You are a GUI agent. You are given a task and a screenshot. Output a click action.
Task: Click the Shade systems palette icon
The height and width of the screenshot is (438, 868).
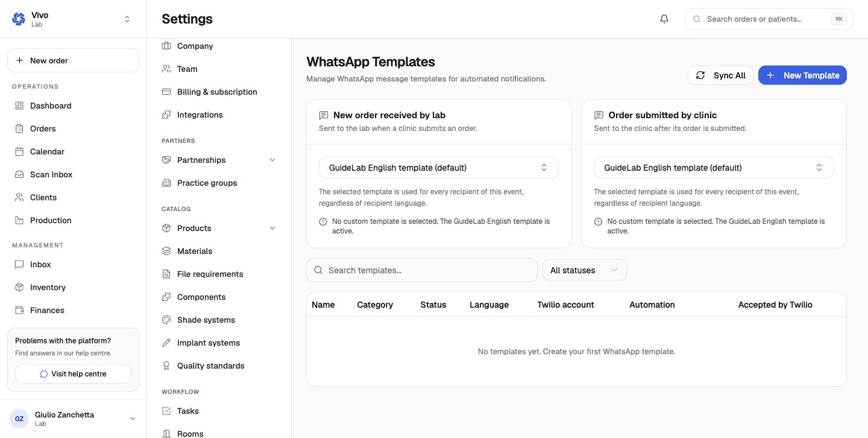166,320
